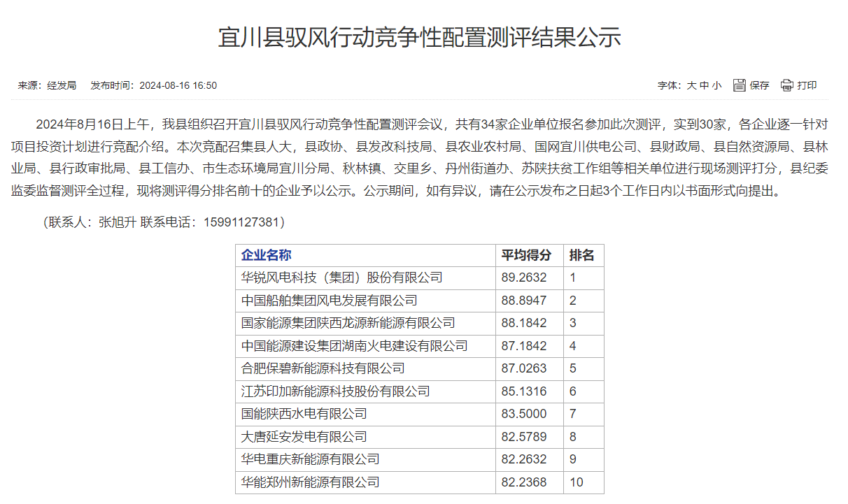Viewport: 848px width, 504px height.
Task: Click rank 1 in 华锐风电 row
Action: tap(572, 278)
